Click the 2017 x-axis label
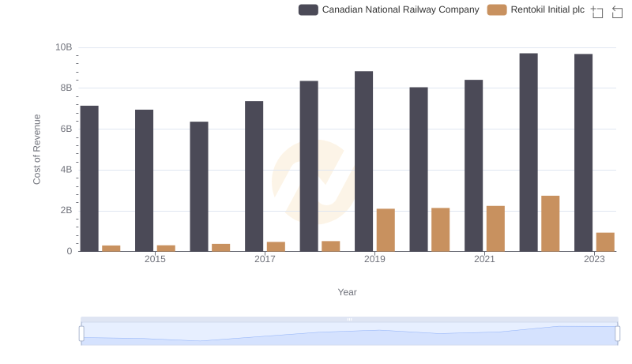Screen dimensions: 632x364 click(265, 259)
